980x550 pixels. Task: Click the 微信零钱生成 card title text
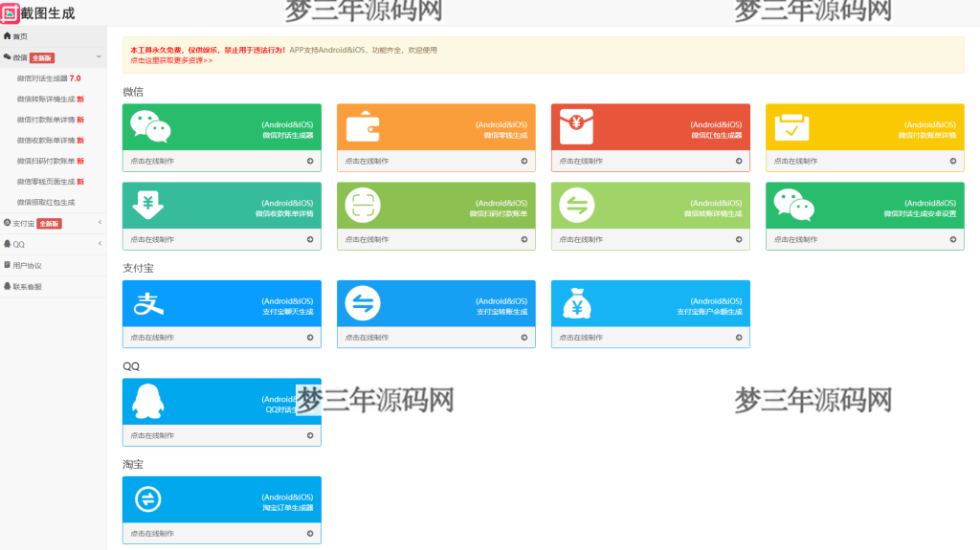tap(505, 136)
